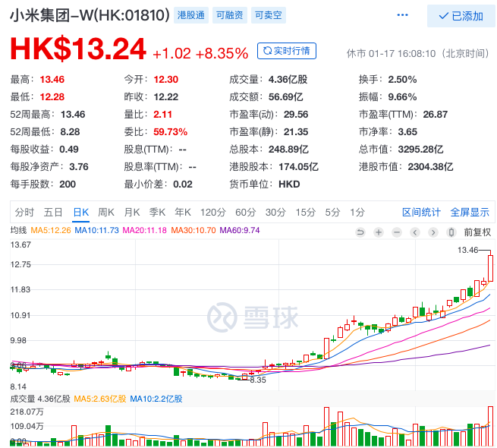Open the 全屏显示 fullscreen link
Screen dimensions: 497x448
[470, 212]
